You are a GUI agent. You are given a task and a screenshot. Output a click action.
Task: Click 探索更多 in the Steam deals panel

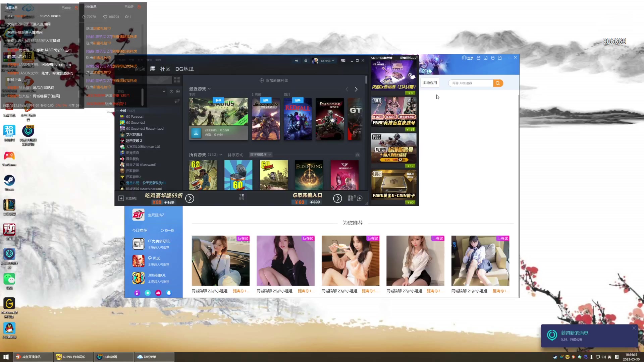coord(408,58)
